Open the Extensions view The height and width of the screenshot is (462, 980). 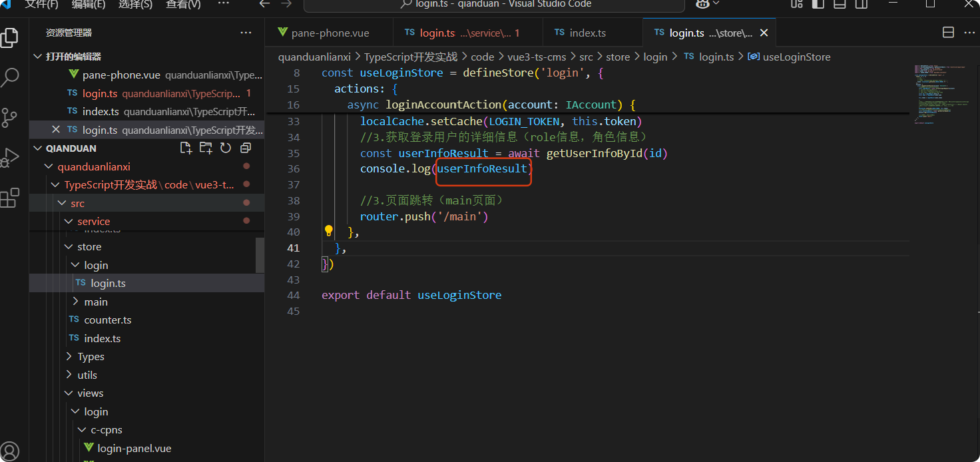(x=9, y=198)
